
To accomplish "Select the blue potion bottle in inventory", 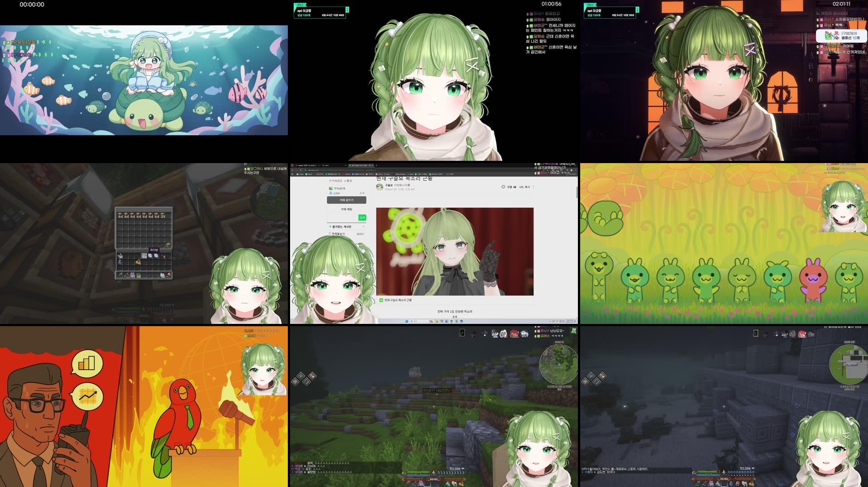I will [120, 262].
